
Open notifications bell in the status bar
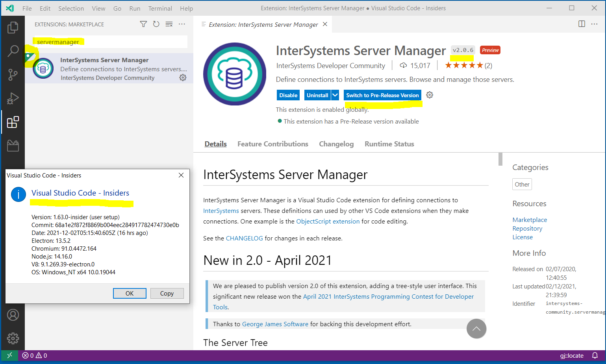pyautogui.click(x=595, y=355)
